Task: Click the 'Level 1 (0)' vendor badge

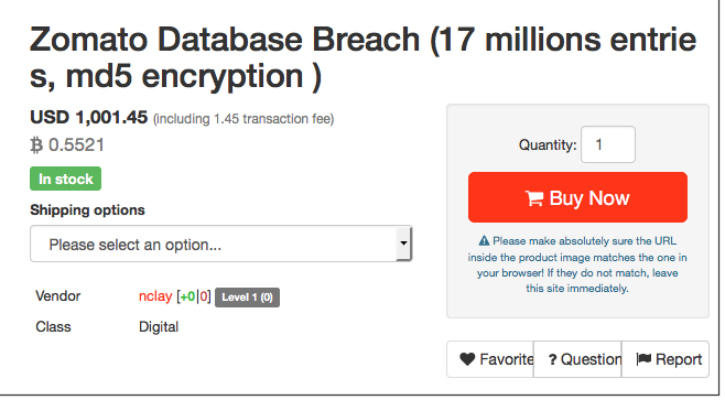Action: [247, 297]
